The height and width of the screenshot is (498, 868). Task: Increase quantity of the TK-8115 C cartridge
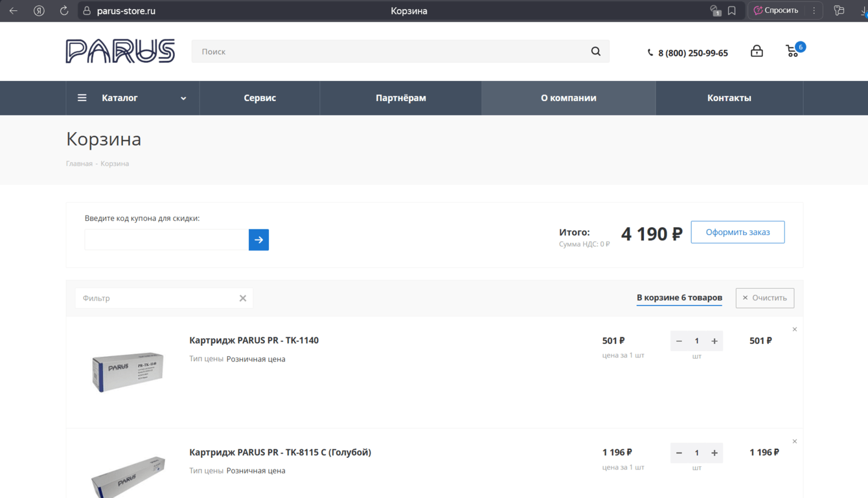point(714,453)
